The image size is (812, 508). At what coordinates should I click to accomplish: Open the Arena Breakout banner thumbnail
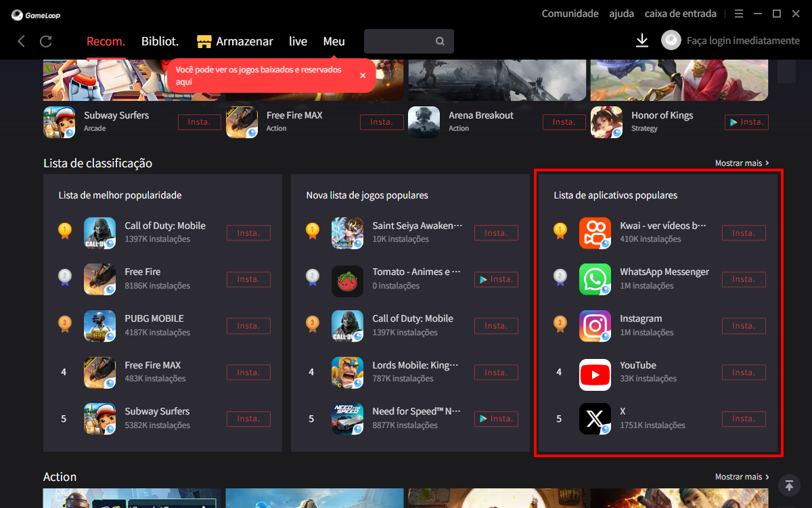(x=497, y=80)
